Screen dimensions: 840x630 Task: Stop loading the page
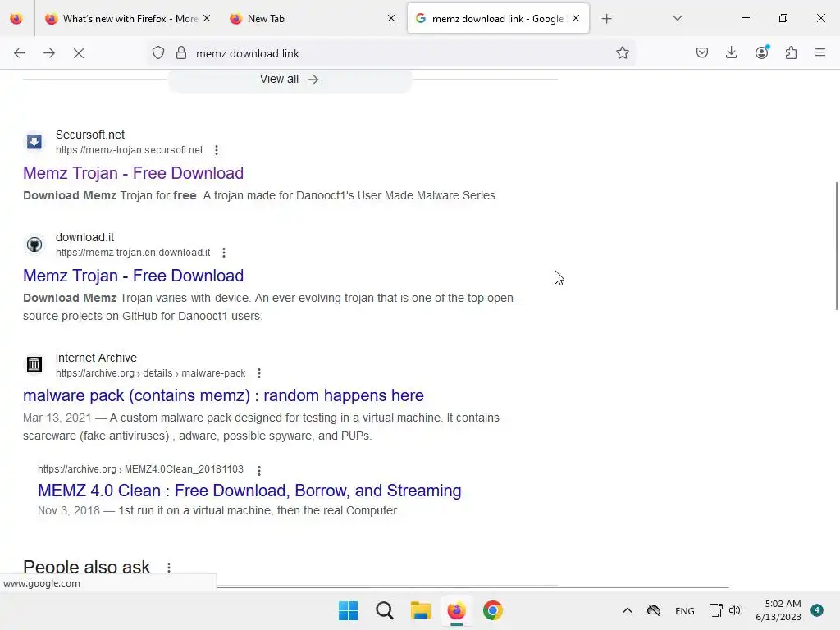click(x=79, y=53)
